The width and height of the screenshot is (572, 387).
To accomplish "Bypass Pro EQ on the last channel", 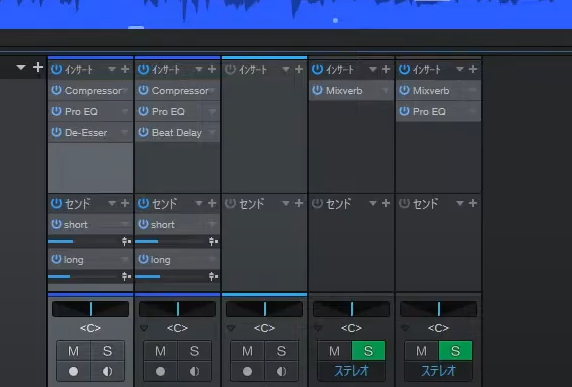I will click(404, 111).
